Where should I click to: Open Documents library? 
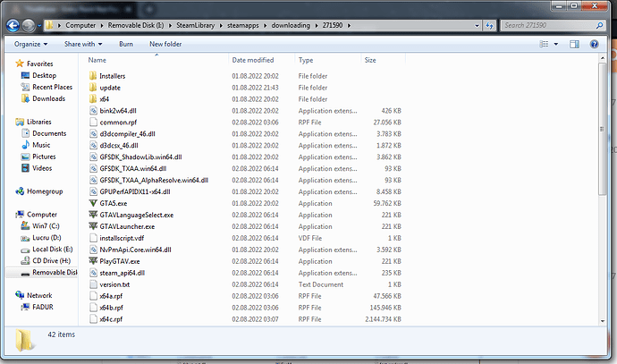(49, 133)
